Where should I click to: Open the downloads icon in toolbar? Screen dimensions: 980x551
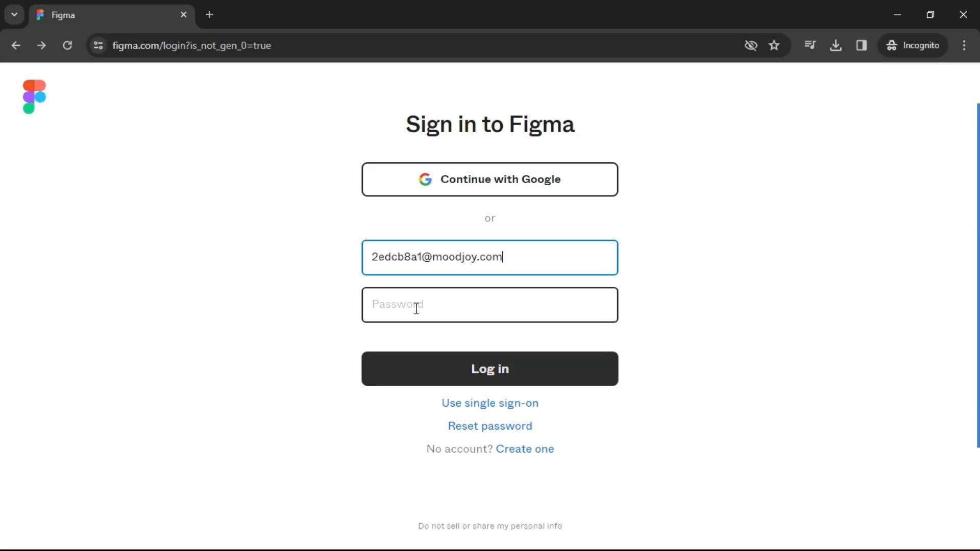click(x=836, y=45)
